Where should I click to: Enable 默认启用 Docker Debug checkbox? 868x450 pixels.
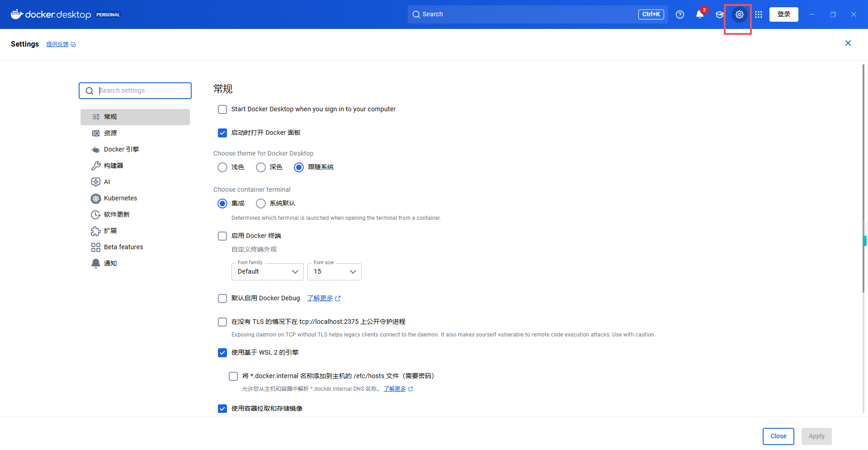pyautogui.click(x=222, y=298)
